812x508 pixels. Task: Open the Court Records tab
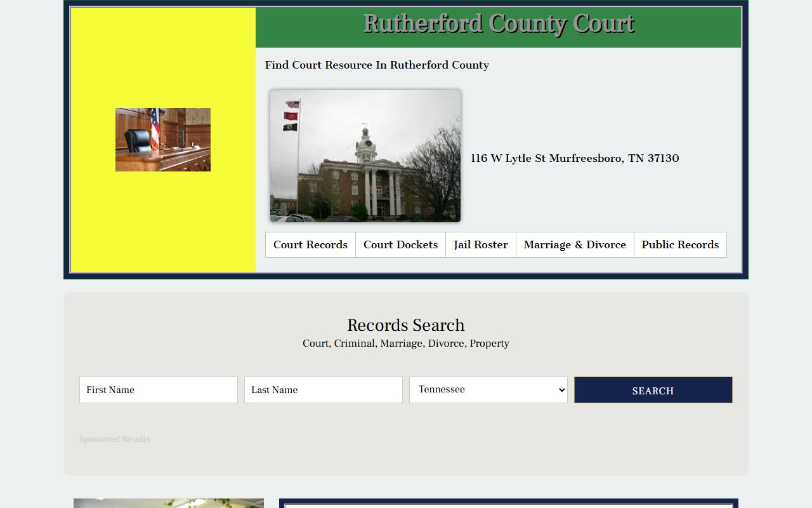(310, 244)
